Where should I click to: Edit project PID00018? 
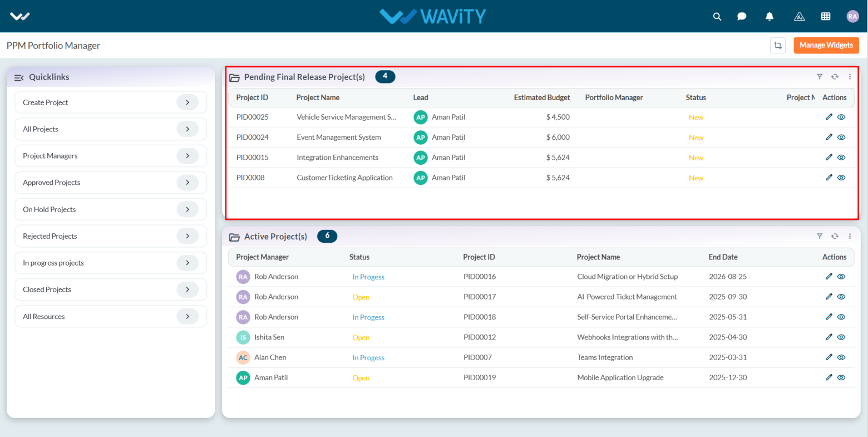pyautogui.click(x=829, y=317)
